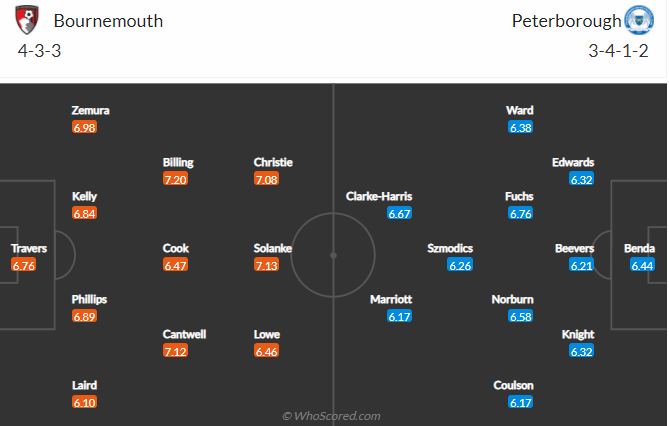Open player Zemura's name label
Screen dimensions: 669x426
point(91,111)
